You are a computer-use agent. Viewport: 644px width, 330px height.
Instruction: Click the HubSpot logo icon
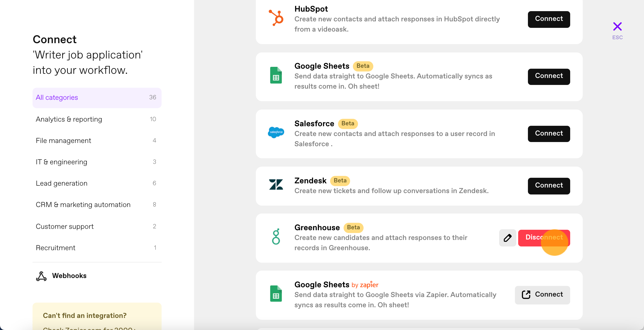[276, 18]
